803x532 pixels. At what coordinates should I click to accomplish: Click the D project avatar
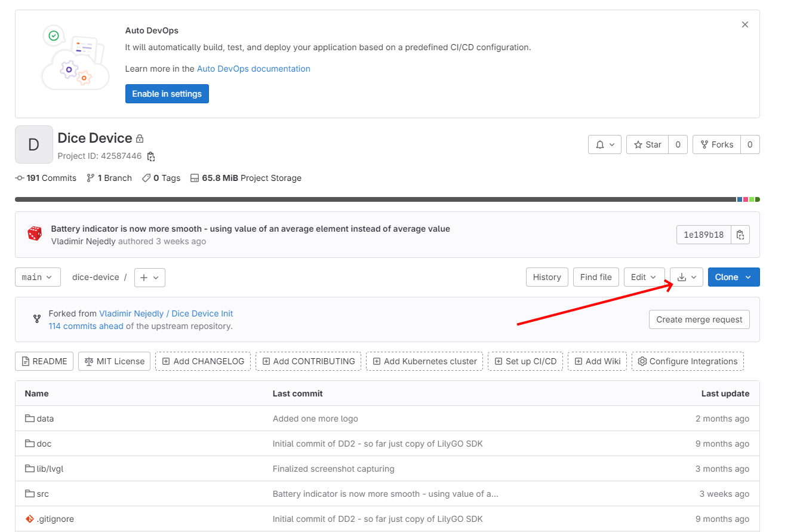34,144
